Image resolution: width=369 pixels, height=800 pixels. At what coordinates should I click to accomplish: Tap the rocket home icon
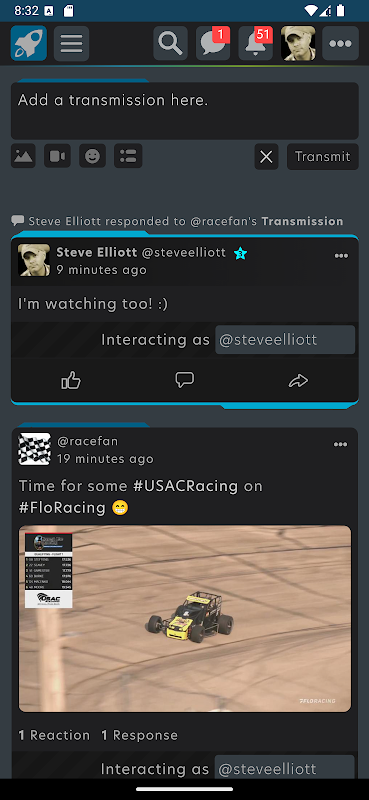pos(29,43)
